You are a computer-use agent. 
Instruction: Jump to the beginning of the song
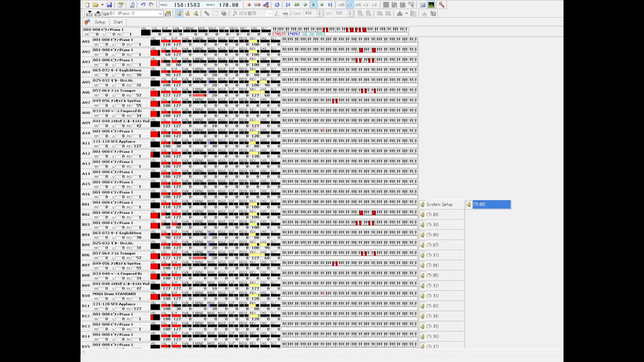pos(288,5)
